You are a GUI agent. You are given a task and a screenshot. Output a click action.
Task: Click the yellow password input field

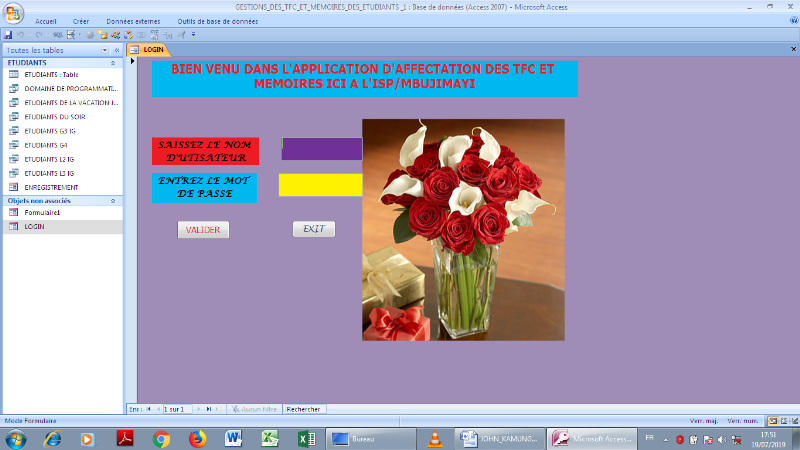tap(320, 185)
